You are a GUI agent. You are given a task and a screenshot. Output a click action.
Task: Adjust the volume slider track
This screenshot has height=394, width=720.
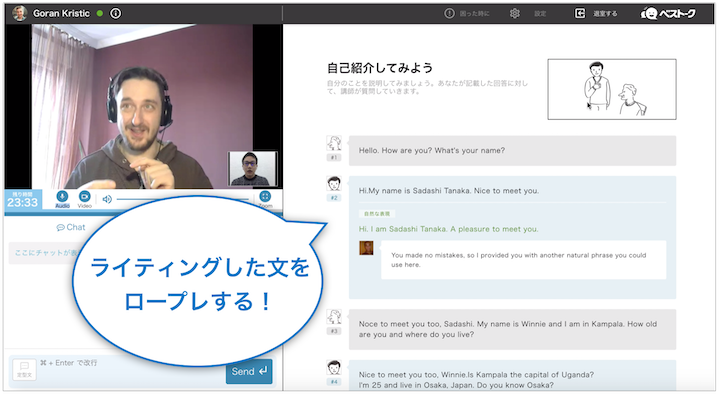click(182, 199)
